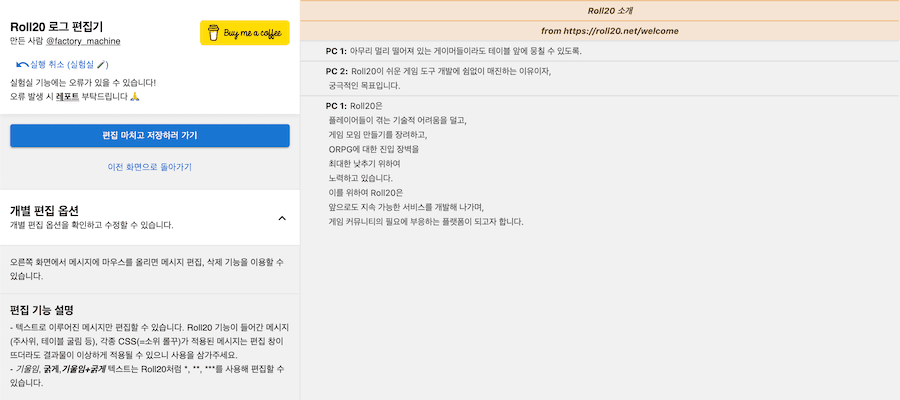Open the @factory_machine author link
Viewport: 900px width, 400px height.
83,41
